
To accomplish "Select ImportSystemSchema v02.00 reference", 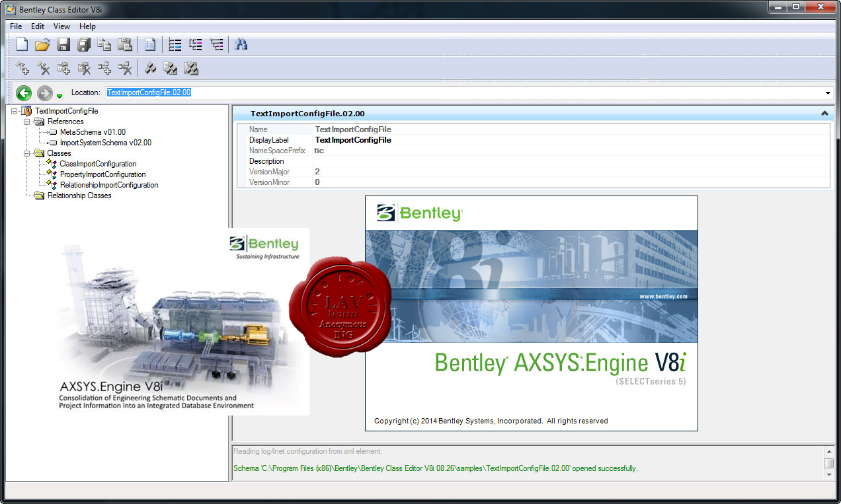I will pos(106,143).
